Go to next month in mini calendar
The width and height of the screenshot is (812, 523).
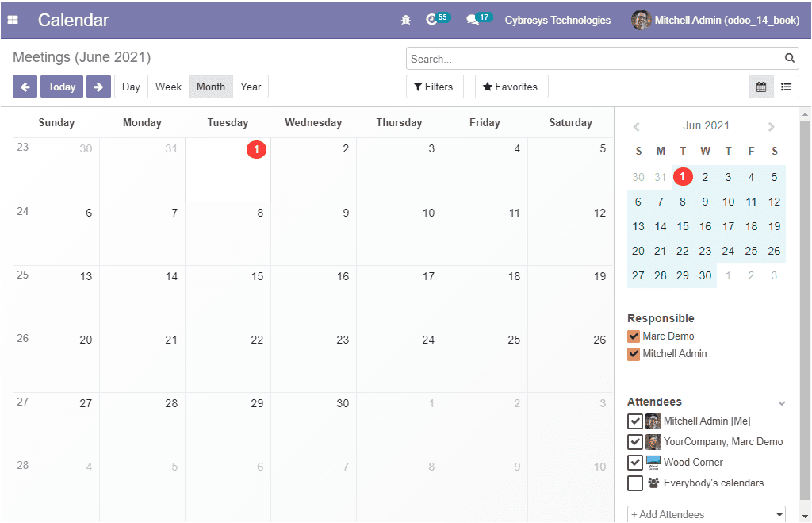pyautogui.click(x=771, y=125)
